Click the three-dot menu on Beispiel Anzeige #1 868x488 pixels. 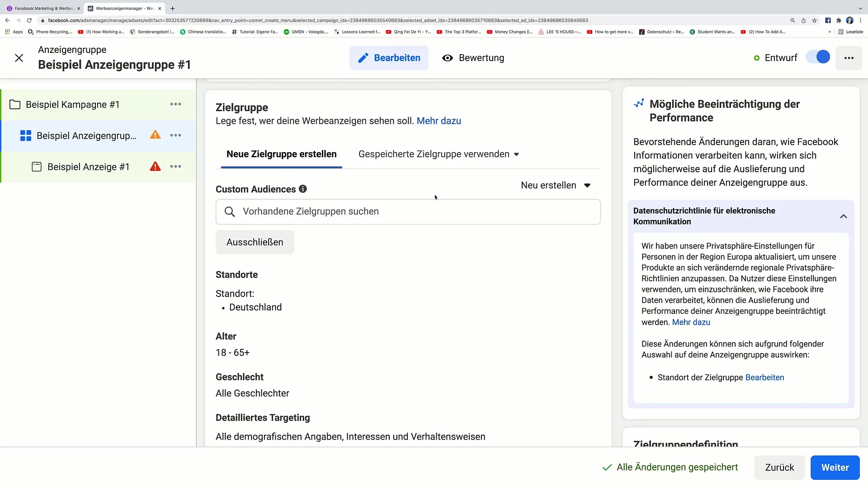tap(176, 166)
